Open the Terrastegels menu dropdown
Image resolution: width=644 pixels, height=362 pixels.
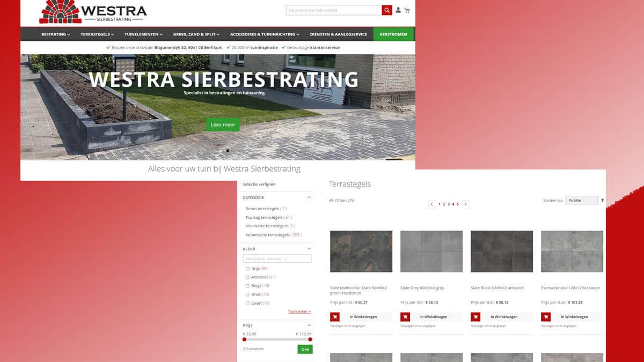97,34
